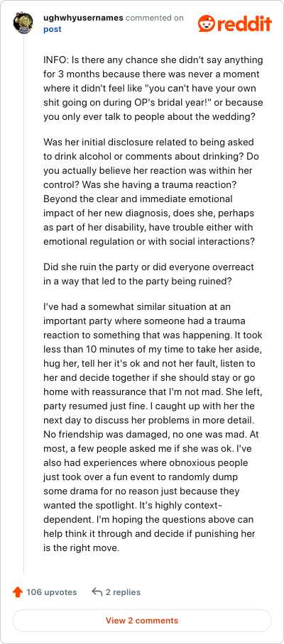Viewport: 284px width, 644px height.
Task: Open ughwhyusernames' avatar image
Action: (x=23, y=24)
